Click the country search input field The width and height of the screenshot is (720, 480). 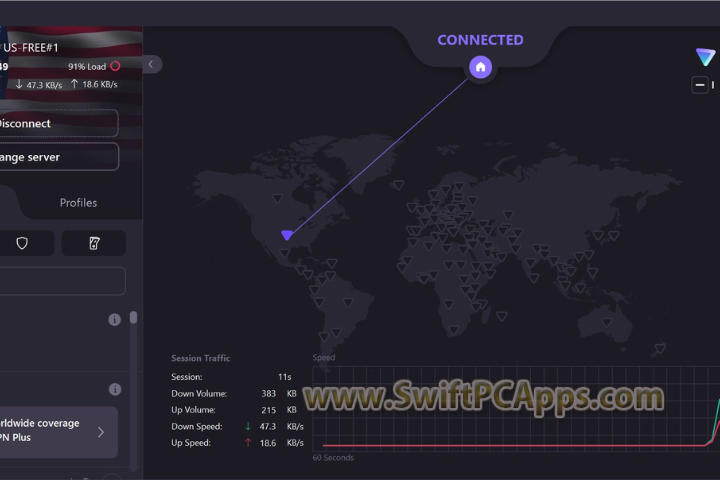(x=60, y=281)
